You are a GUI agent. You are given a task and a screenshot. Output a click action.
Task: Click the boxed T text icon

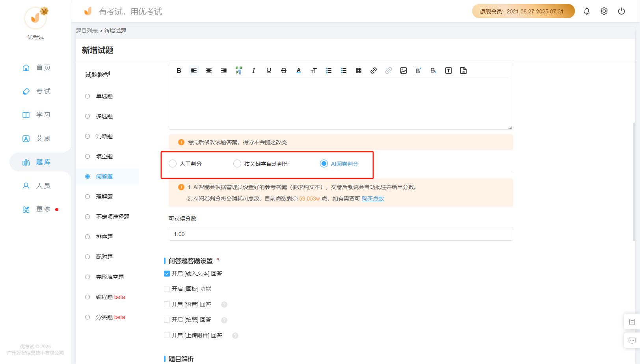tap(448, 71)
